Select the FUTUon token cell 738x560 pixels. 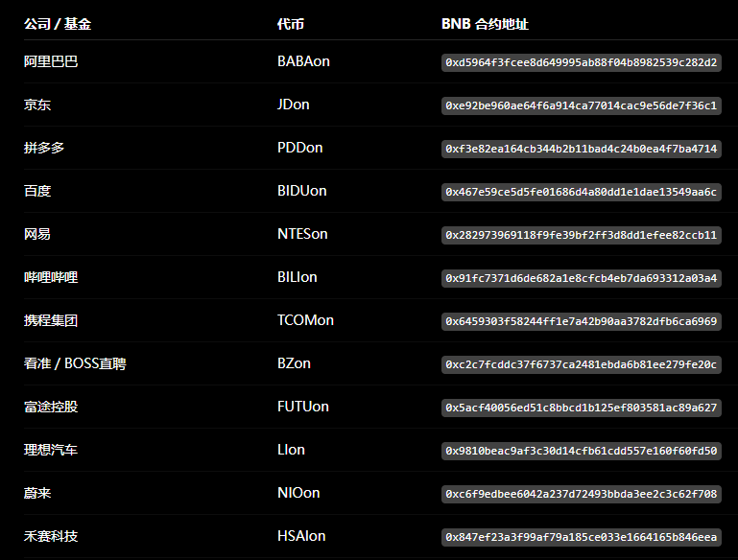coord(303,408)
